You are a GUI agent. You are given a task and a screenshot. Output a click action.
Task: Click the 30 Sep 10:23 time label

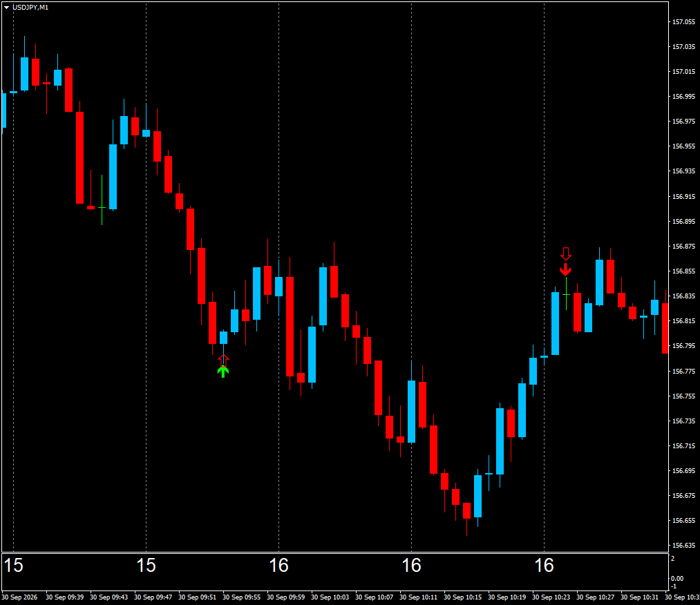[x=551, y=597]
